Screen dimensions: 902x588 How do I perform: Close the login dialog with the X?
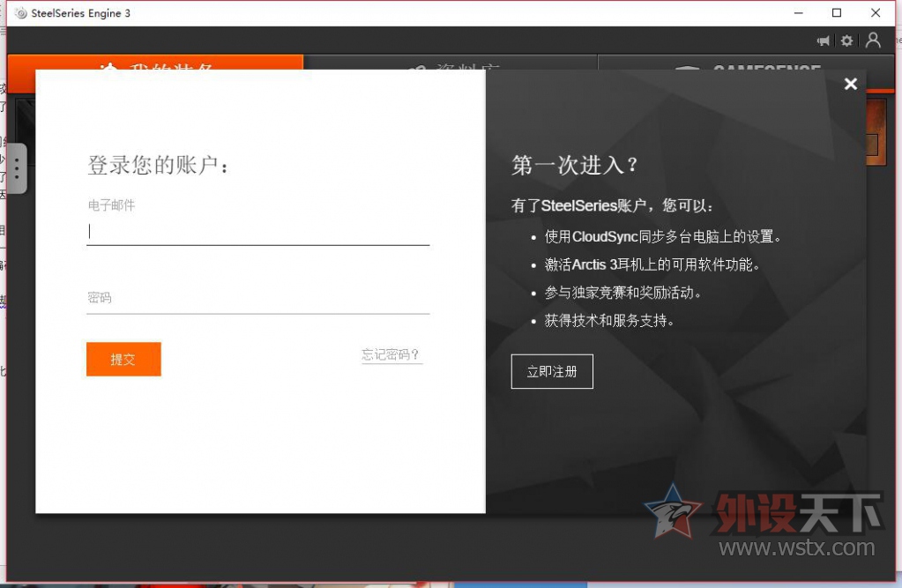(x=850, y=84)
